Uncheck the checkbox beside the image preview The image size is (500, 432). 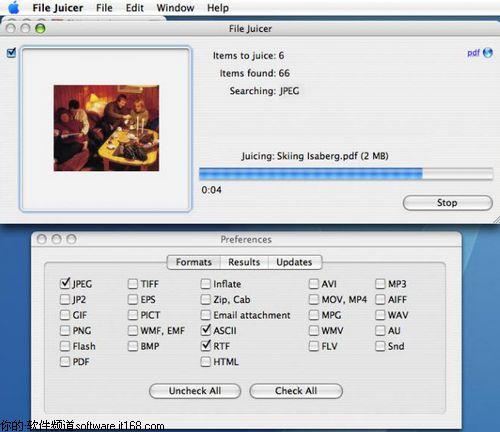(x=11, y=53)
